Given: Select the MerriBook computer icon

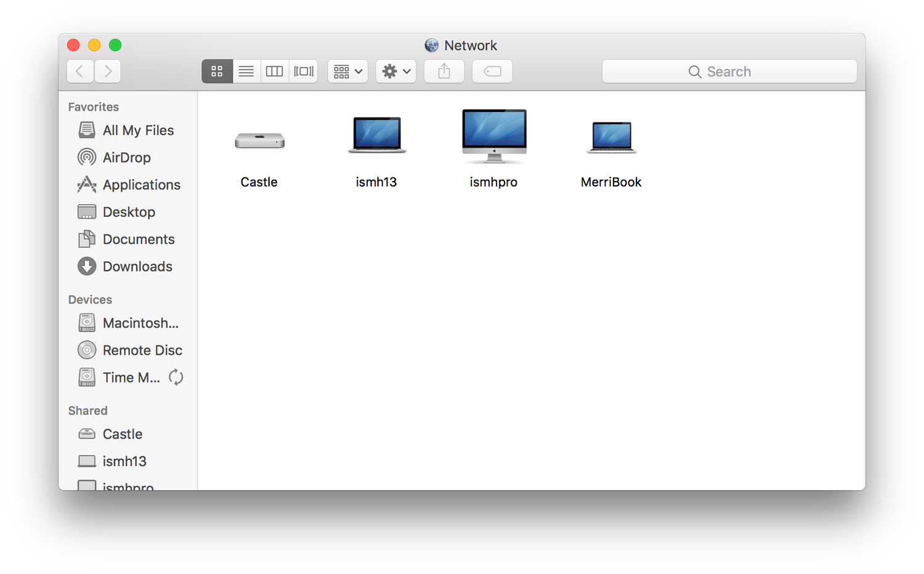Looking at the screenshot, I should [x=612, y=137].
